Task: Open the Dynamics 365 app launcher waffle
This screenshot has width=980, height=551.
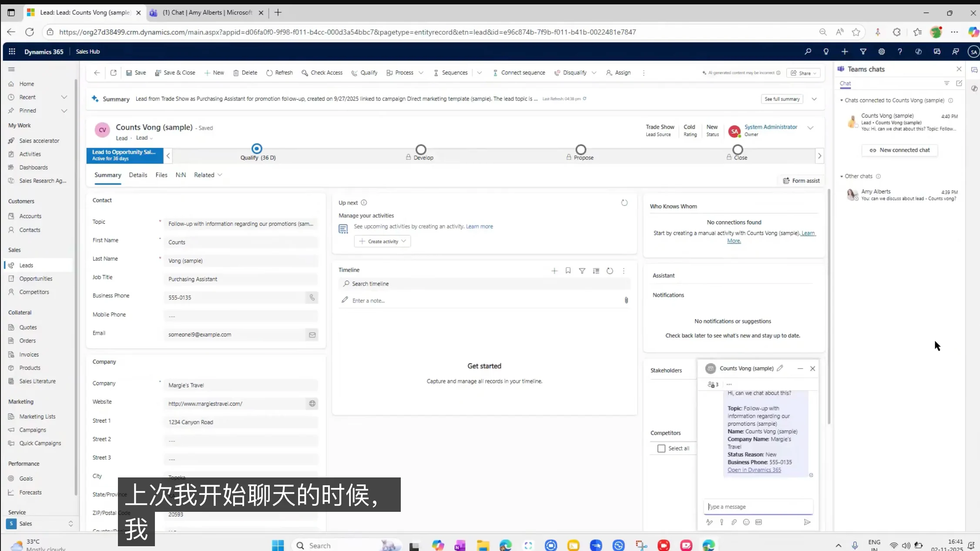Action: (x=12, y=51)
